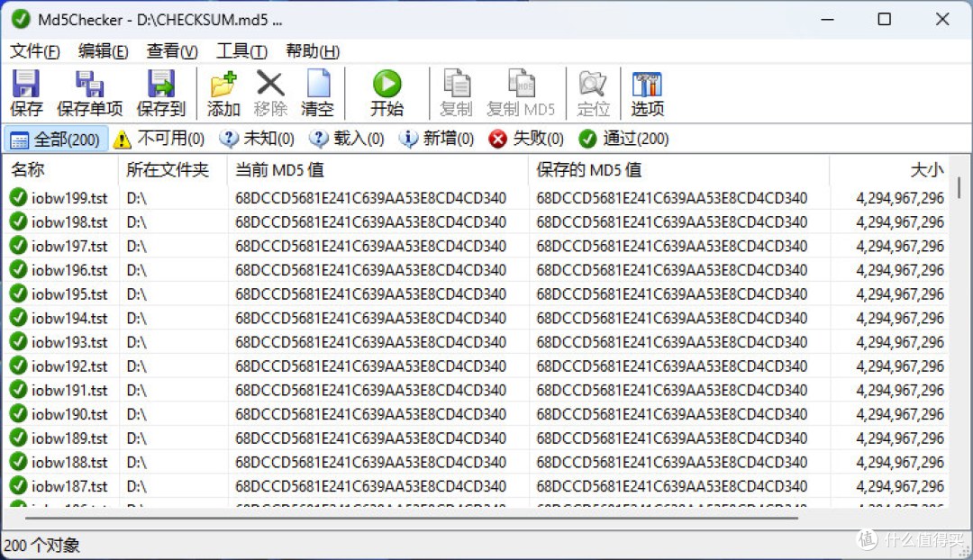Select the file iobw188.tst
The image size is (973, 560).
coord(68,462)
